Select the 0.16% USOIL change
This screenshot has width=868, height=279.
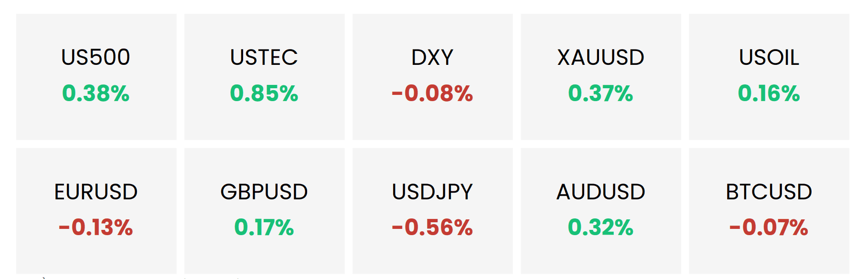point(769,93)
